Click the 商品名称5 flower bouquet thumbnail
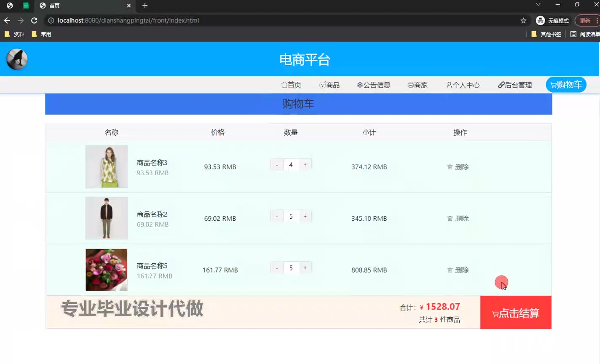600x364 pixels. (x=107, y=270)
